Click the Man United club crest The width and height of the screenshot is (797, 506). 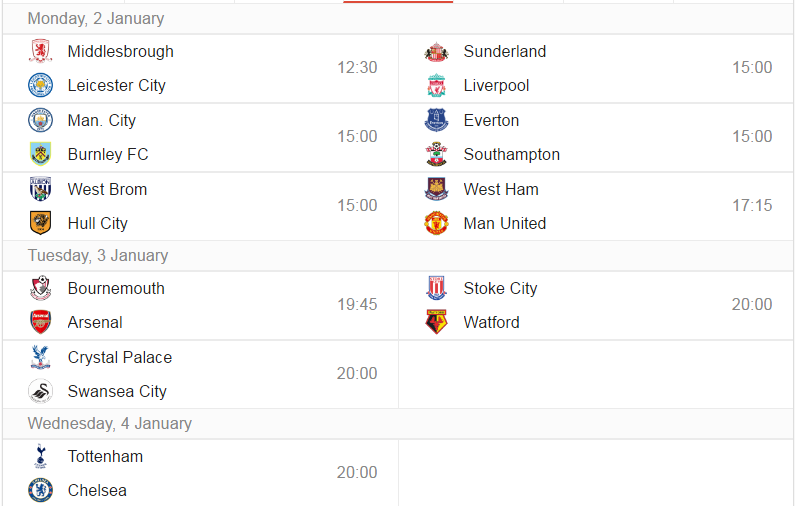[x=436, y=223]
